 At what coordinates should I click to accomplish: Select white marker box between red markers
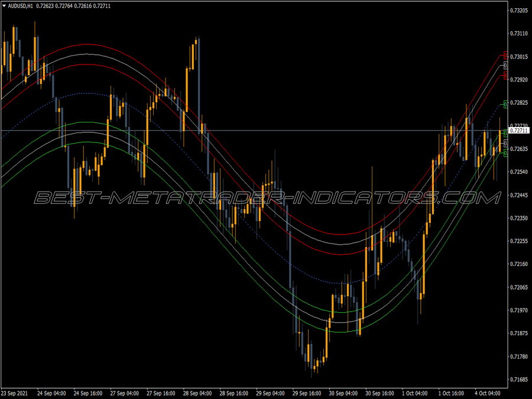point(505,65)
